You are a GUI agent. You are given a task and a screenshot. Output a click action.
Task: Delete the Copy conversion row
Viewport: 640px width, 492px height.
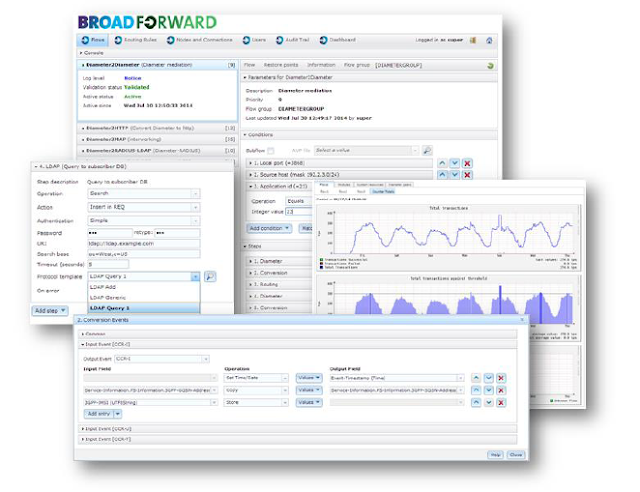[x=501, y=390]
